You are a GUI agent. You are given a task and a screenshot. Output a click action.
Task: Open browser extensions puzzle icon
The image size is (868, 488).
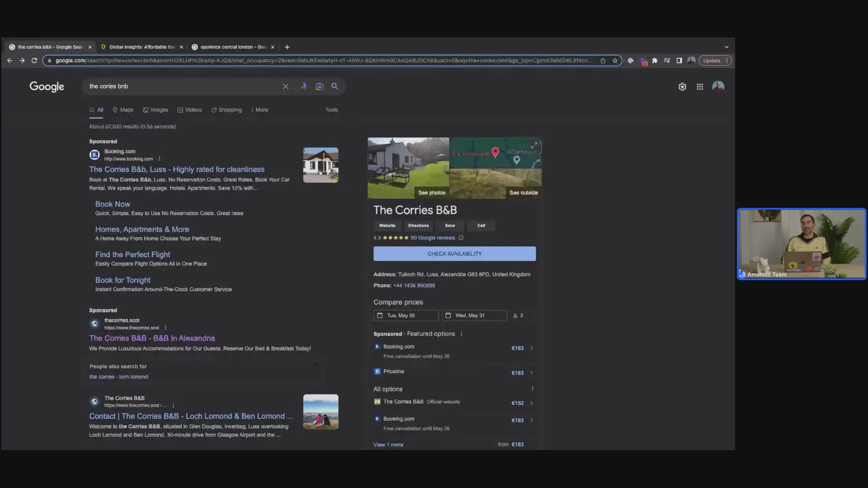(x=655, y=61)
